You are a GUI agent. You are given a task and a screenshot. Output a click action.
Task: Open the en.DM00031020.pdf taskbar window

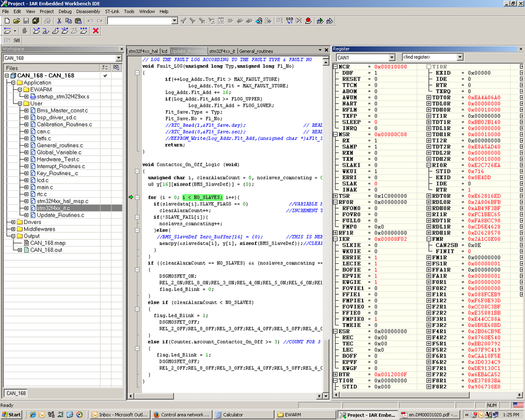point(429,415)
